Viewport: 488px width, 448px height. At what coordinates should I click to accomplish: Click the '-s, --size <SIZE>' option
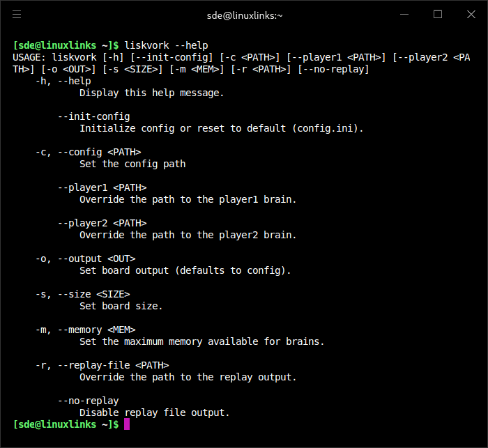coord(82,294)
